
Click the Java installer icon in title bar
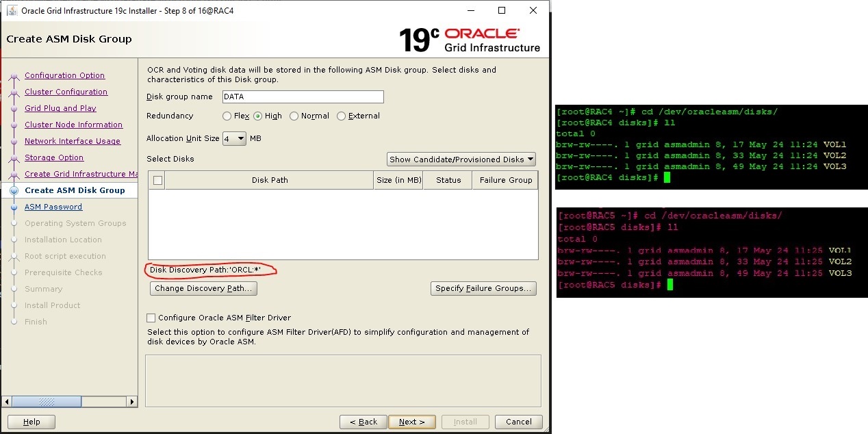pyautogui.click(x=12, y=11)
